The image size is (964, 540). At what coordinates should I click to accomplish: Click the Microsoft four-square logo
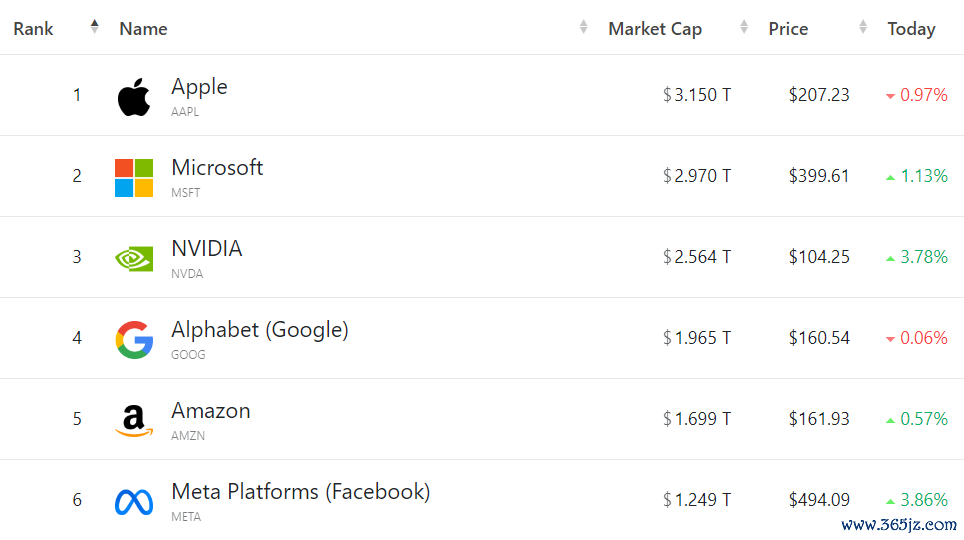pyautogui.click(x=134, y=178)
